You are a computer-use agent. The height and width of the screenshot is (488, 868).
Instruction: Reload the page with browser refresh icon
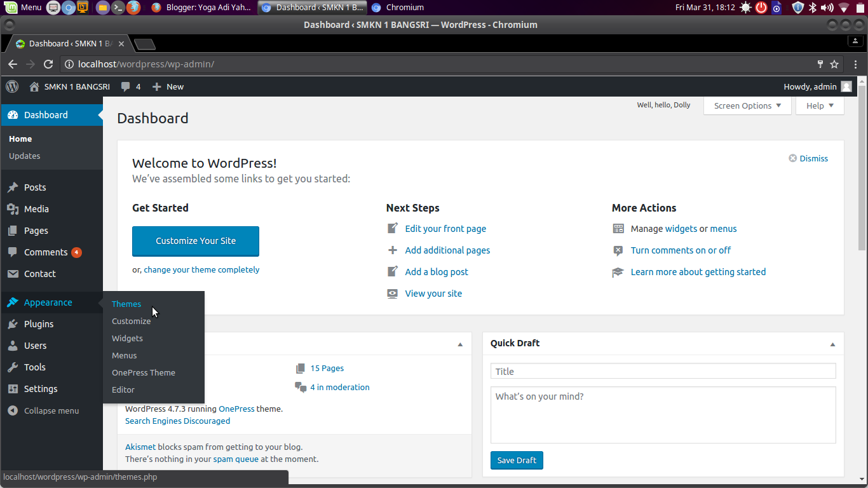point(48,64)
